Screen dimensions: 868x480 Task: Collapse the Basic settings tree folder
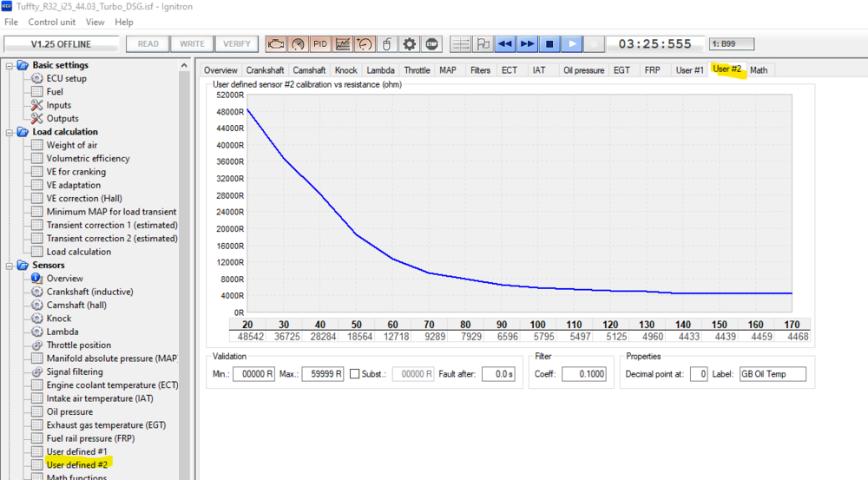click(x=10, y=65)
